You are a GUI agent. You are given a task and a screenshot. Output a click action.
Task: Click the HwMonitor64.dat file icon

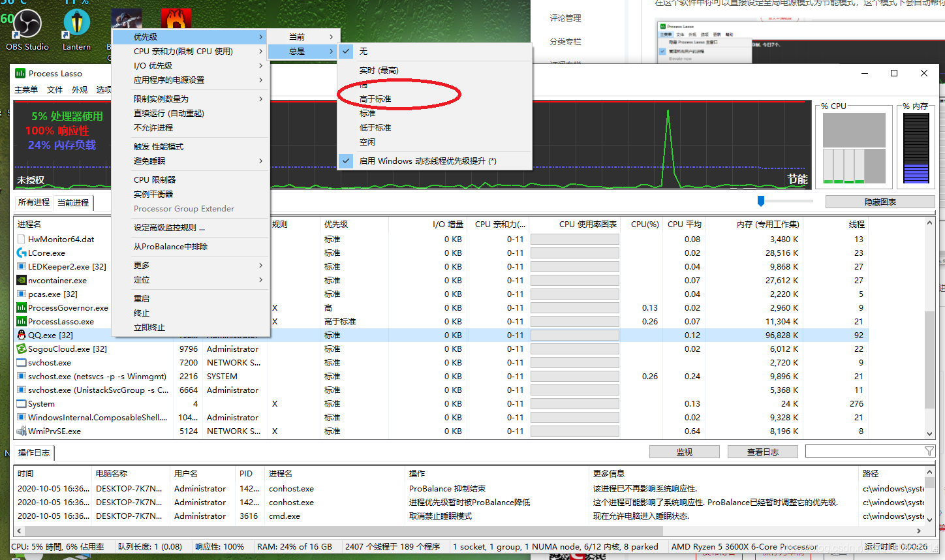point(22,240)
